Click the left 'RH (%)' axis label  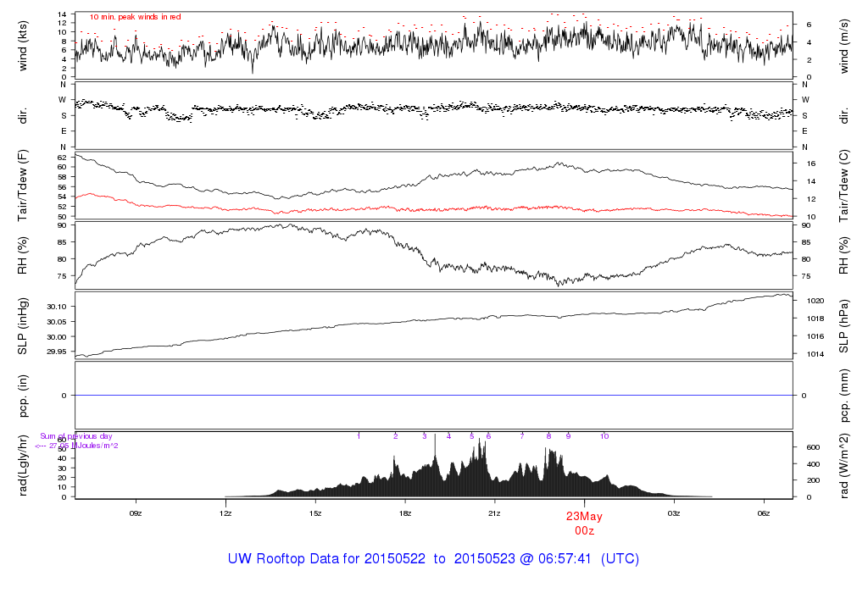coord(23,256)
